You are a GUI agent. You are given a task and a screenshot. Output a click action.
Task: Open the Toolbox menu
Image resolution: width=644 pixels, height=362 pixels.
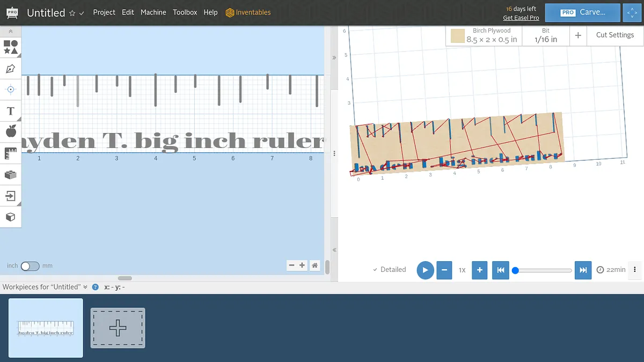coord(185,12)
